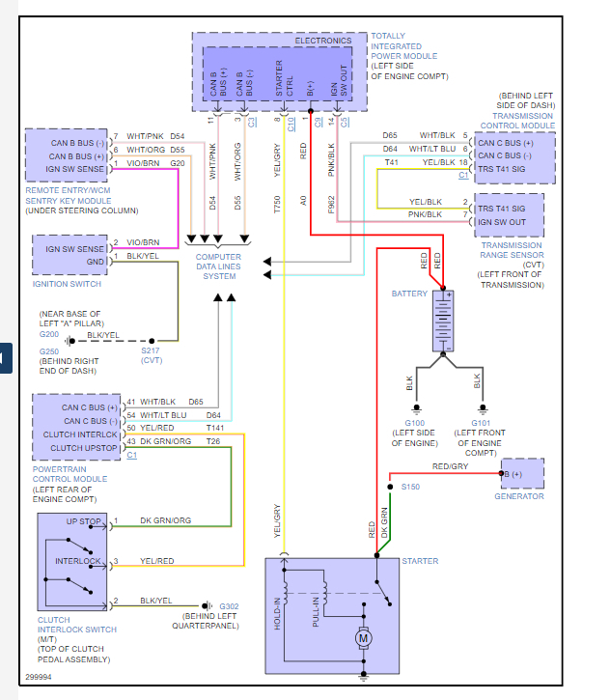Screen dimensions: 610x700
Task: Click the STARTER label
Action: pyautogui.click(x=420, y=561)
